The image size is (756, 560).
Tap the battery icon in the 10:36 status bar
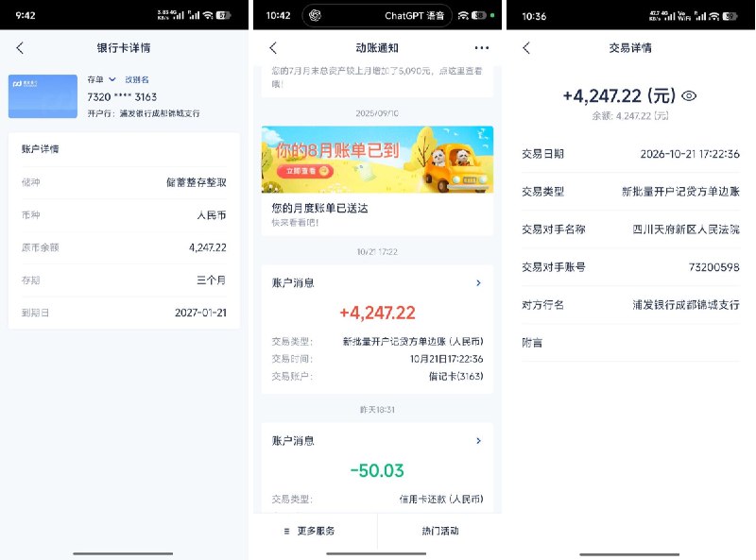click(730, 16)
